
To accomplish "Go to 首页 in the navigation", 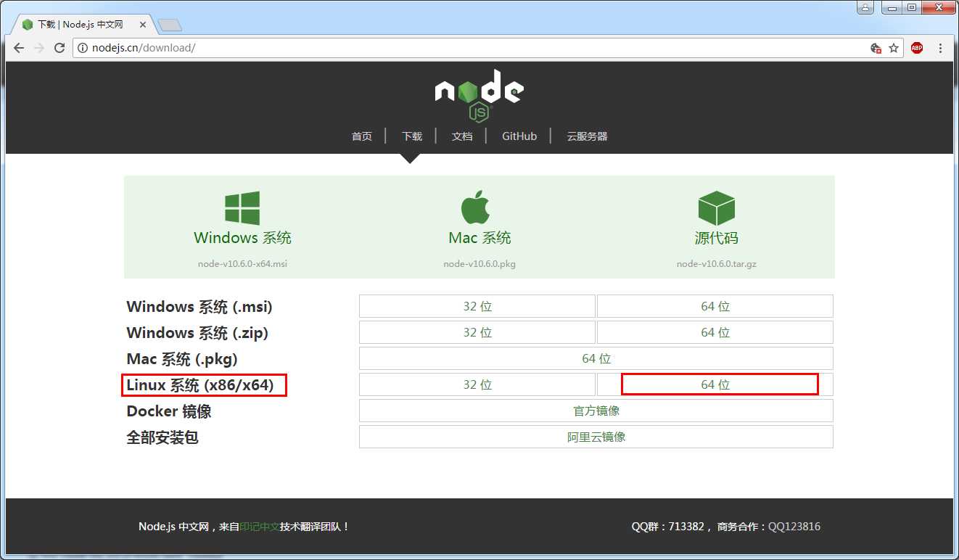I will tap(361, 136).
